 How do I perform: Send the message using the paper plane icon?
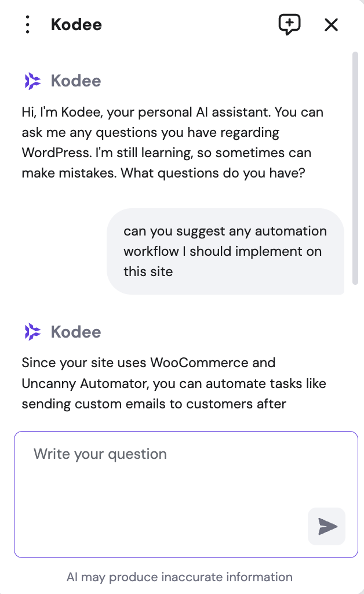(326, 526)
